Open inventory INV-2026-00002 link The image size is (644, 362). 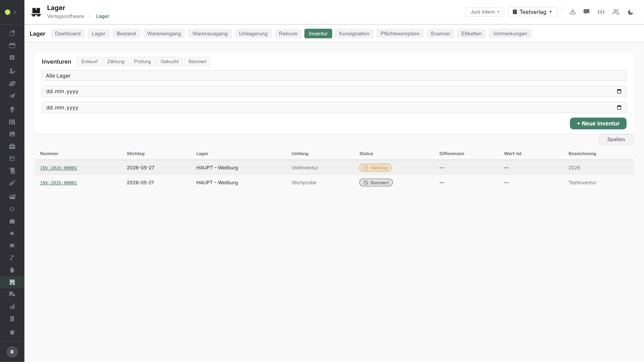59,168
